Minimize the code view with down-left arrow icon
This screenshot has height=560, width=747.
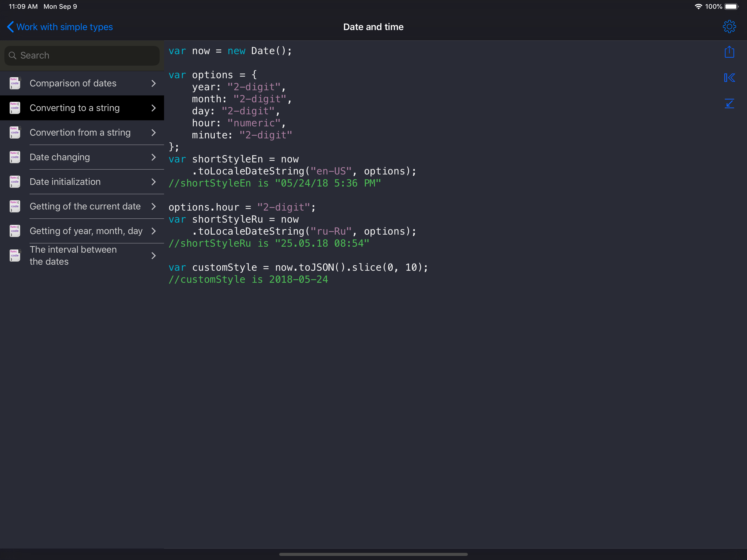[x=729, y=104]
